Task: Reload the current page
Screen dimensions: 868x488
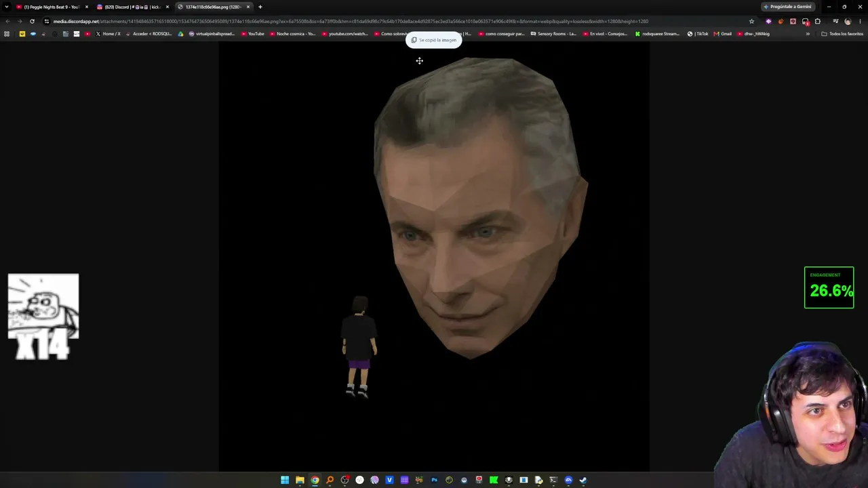Action: click(32, 21)
